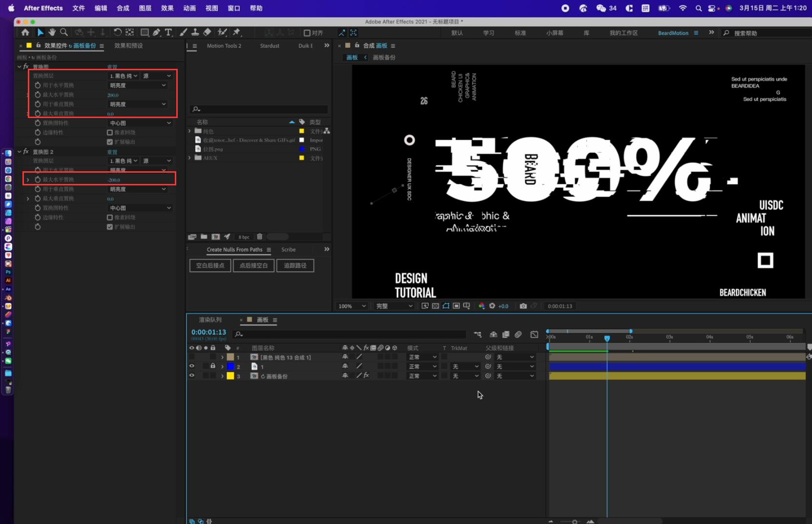Image resolution: width=812 pixels, height=524 pixels.
Task: Delete selected project item with trash icon
Action: point(260,237)
